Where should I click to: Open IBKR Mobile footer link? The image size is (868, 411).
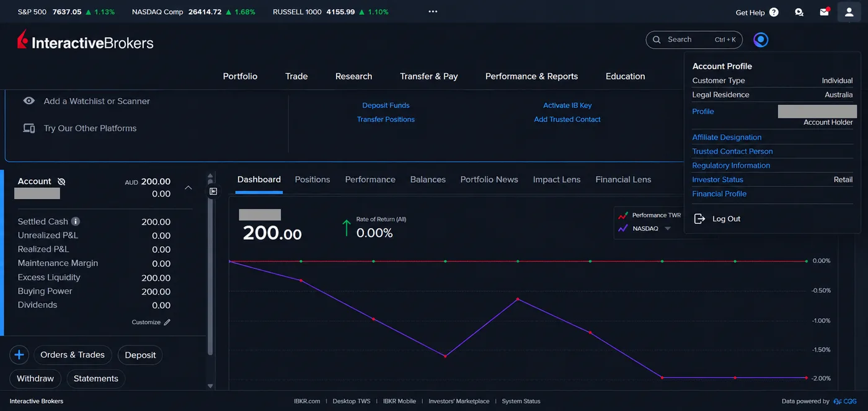(x=399, y=401)
